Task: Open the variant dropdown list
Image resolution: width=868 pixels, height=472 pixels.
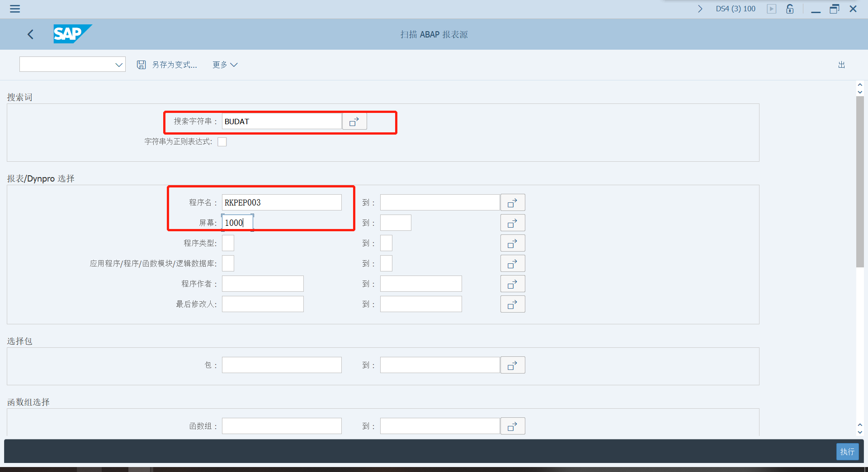Action: pyautogui.click(x=118, y=64)
